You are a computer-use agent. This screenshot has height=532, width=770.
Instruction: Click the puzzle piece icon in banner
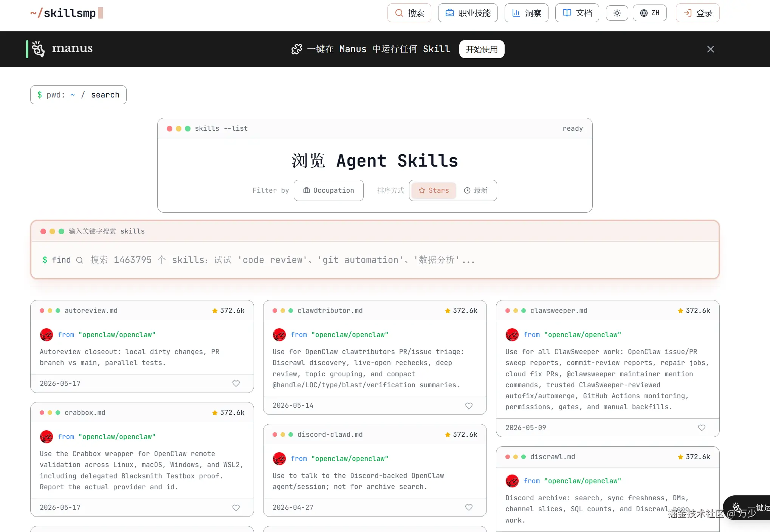297,49
